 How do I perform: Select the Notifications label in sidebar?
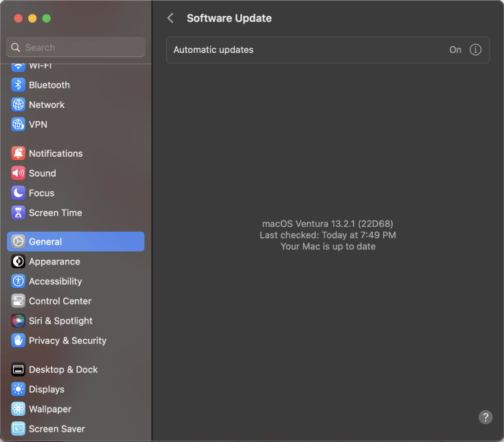pos(56,153)
